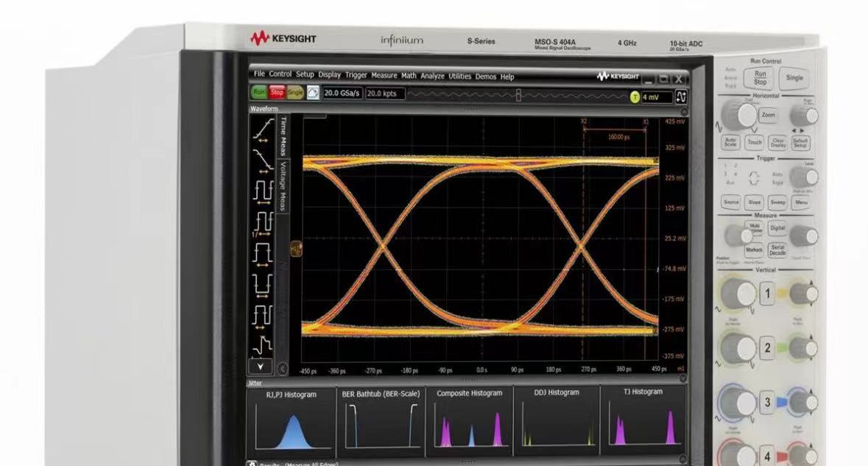
Task: Push the large horizontal scale knob
Action: coord(739,116)
